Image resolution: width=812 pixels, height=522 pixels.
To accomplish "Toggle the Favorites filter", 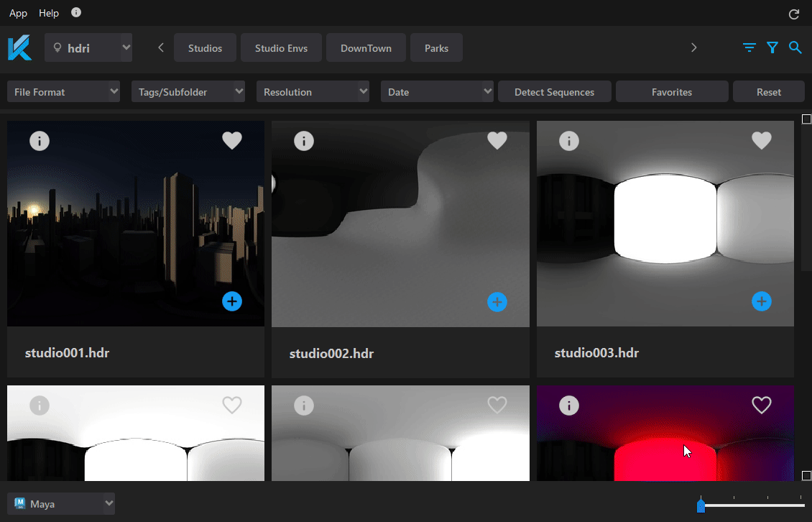I will tap(672, 92).
